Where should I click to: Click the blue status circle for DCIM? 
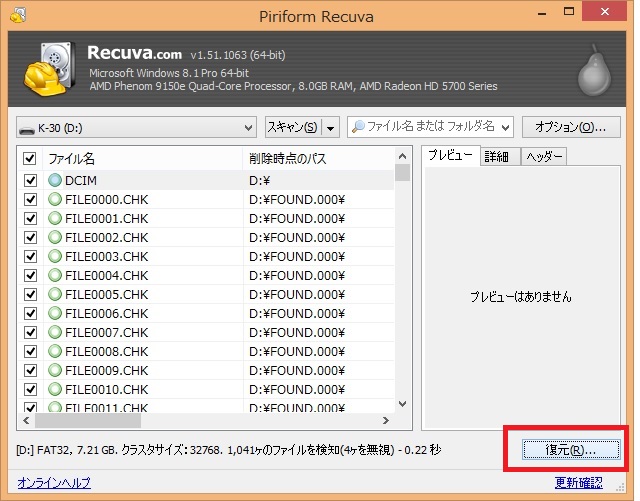55,180
